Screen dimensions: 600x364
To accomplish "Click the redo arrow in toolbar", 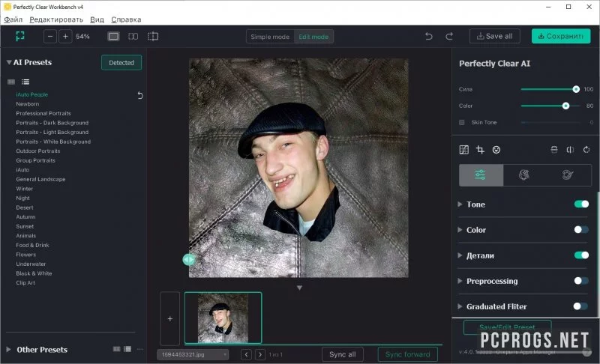I will point(449,36).
